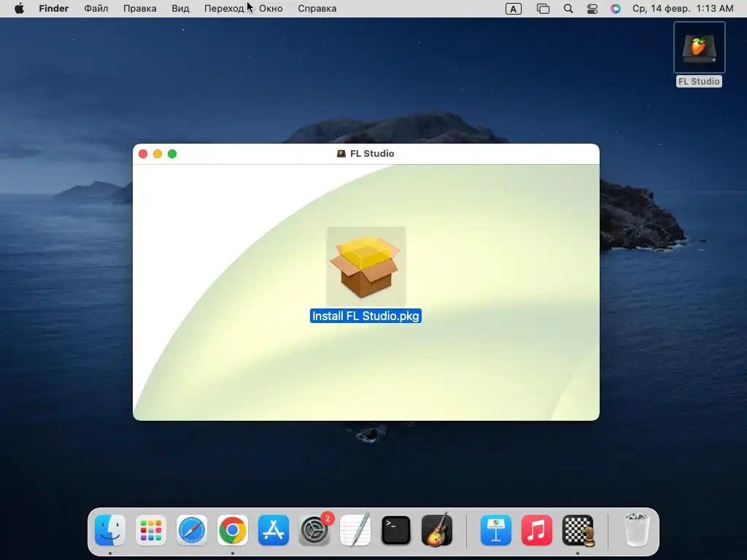
Task: Click the Install FL Studio.pkg file name label
Action: [365, 316]
